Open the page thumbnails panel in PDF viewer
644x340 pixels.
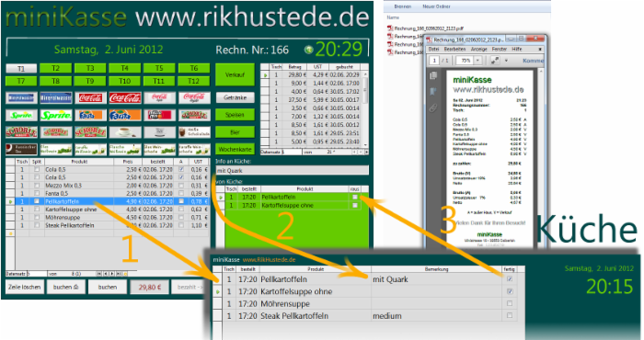433,75
